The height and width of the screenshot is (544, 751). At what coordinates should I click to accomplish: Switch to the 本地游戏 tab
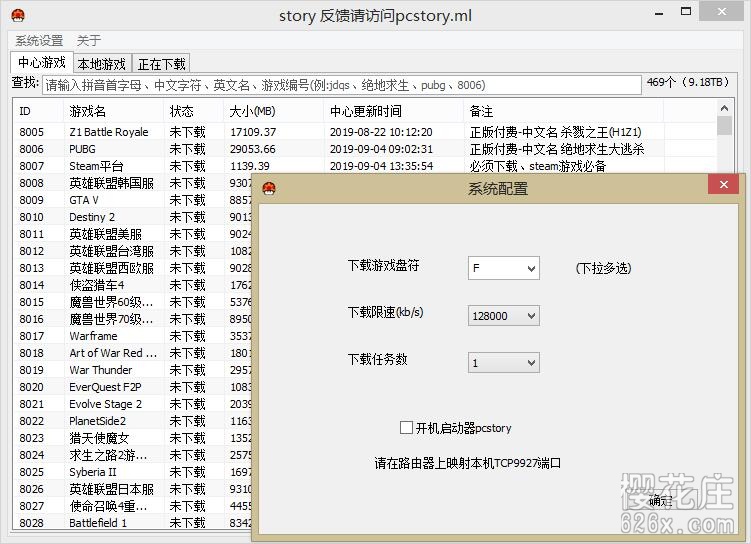[102, 64]
